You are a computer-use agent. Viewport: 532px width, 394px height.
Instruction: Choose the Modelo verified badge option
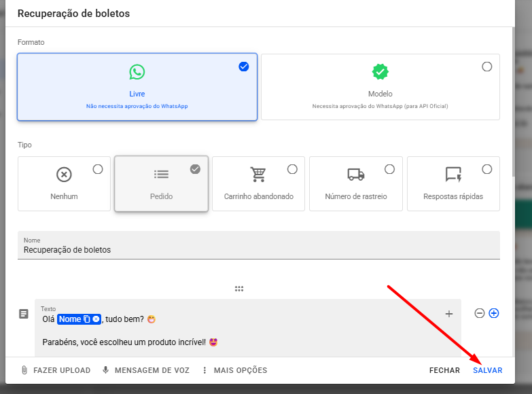pyautogui.click(x=380, y=72)
